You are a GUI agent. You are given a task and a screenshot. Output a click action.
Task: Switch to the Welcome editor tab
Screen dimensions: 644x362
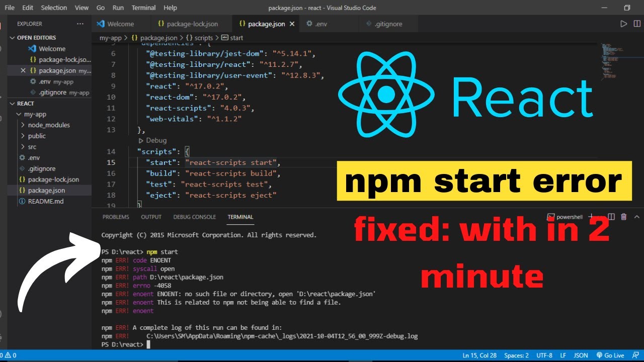(121, 24)
